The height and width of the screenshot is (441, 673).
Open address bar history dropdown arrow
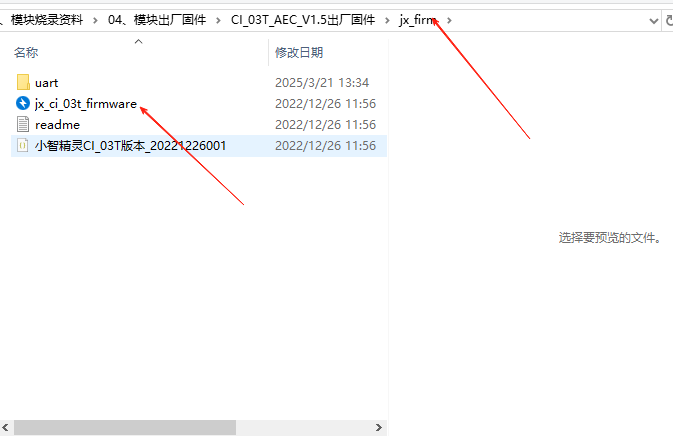tap(654, 21)
